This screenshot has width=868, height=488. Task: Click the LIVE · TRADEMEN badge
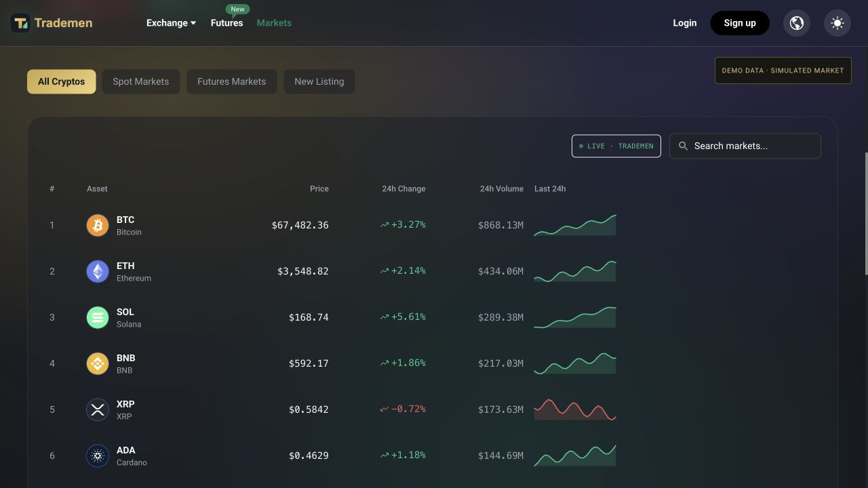616,146
